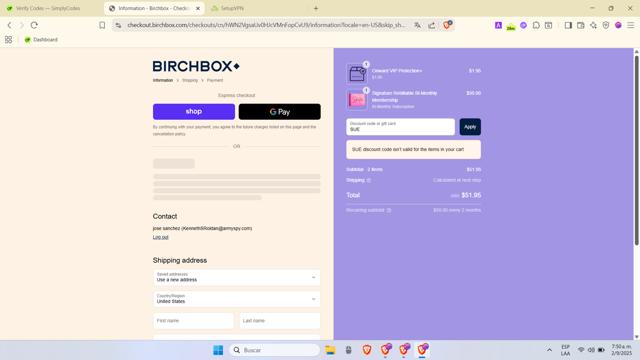Image resolution: width=640 pixels, height=360 pixels.
Task: Open the purple circular extension icon
Action: tap(523, 25)
